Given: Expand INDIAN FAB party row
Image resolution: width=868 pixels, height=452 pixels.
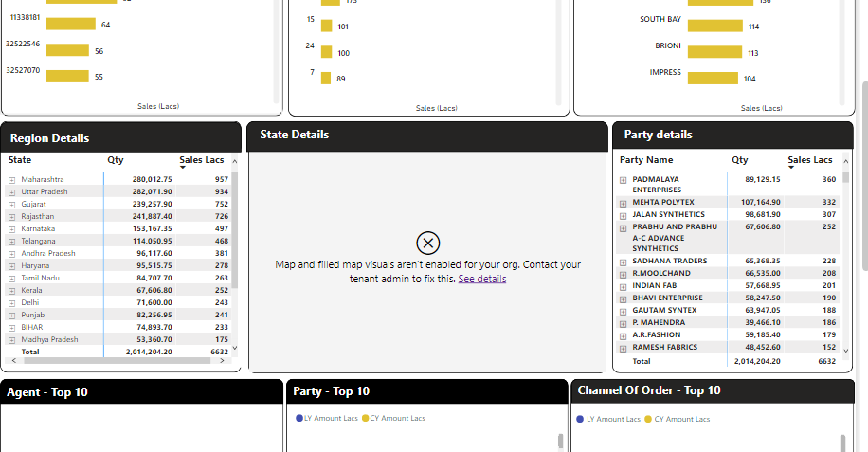Looking at the screenshot, I should click(623, 286).
